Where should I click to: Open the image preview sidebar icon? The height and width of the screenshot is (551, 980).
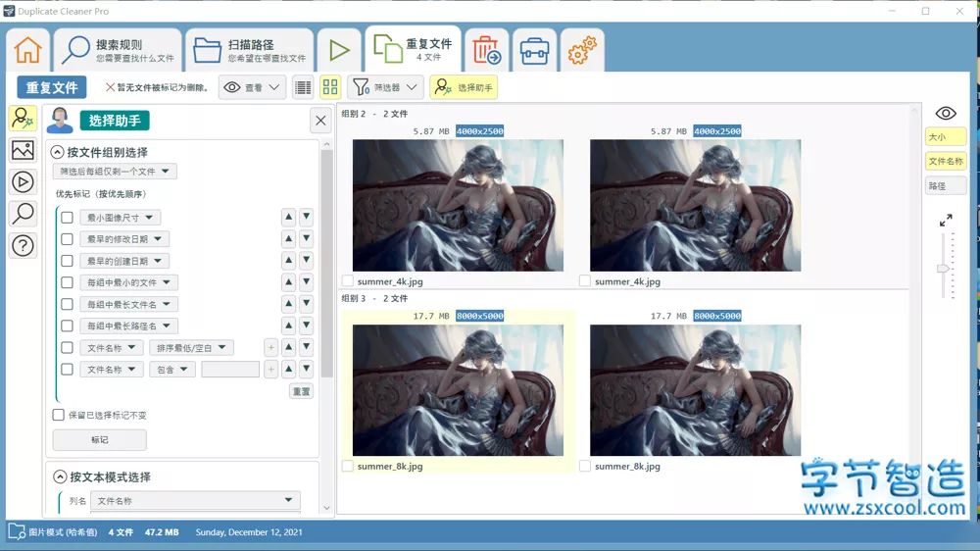click(24, 150)
